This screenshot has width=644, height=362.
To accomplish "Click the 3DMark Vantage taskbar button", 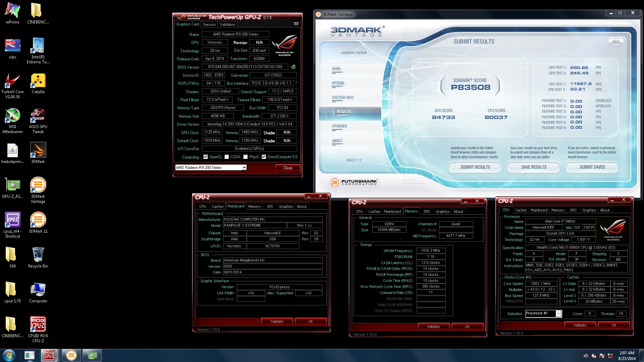I will 71,355.
